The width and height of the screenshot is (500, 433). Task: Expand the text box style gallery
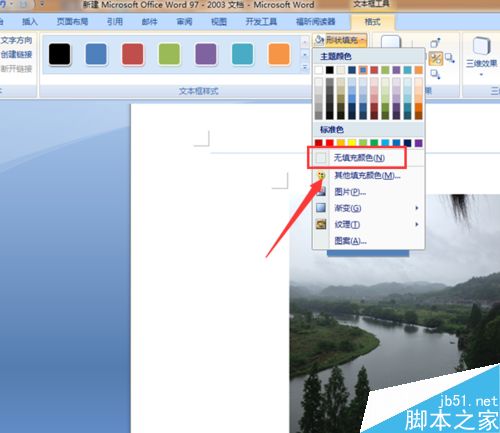(x=304, y=68)
